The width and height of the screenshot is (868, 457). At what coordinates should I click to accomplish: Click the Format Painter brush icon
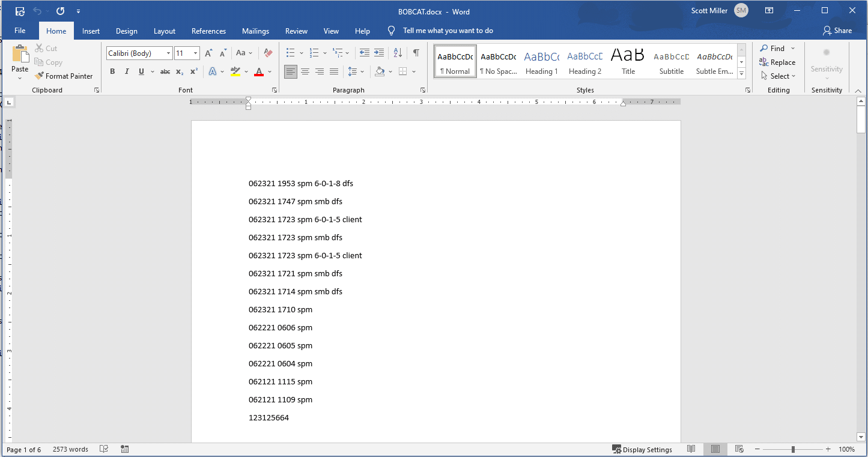click(x=39, y=76)
